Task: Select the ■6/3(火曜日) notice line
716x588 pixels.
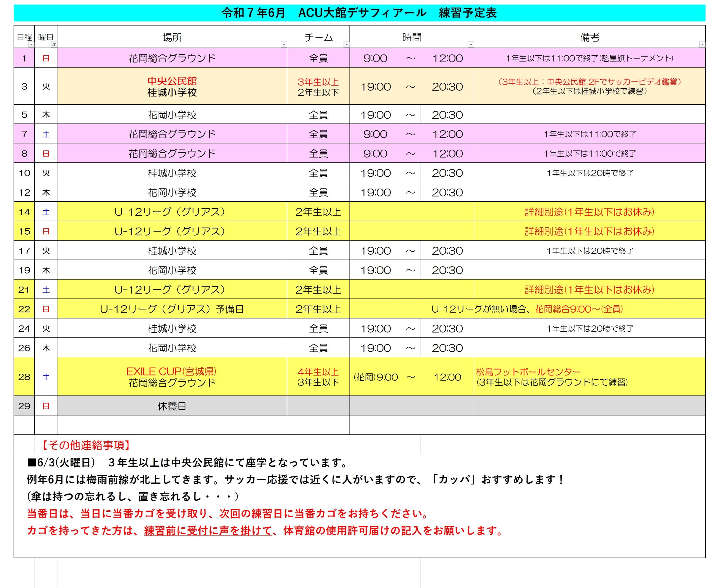Action: (187, 462)
